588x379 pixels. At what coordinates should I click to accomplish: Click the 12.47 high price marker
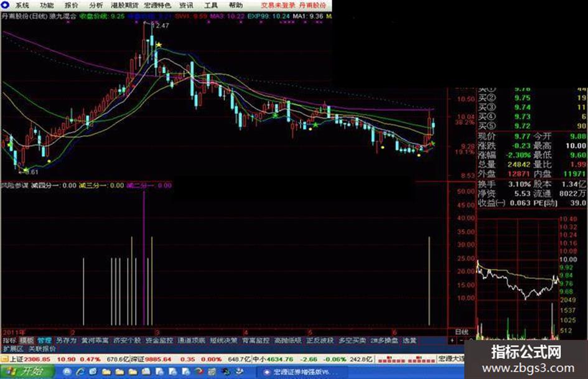point(161,26)
